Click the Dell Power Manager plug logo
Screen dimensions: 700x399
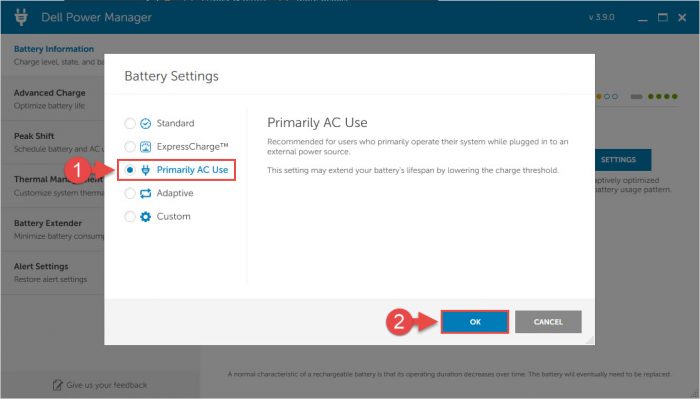pos(21,17)
